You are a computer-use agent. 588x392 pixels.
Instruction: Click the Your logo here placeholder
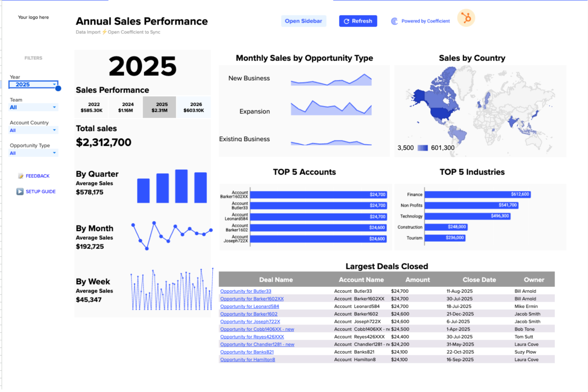coord(33,17)
